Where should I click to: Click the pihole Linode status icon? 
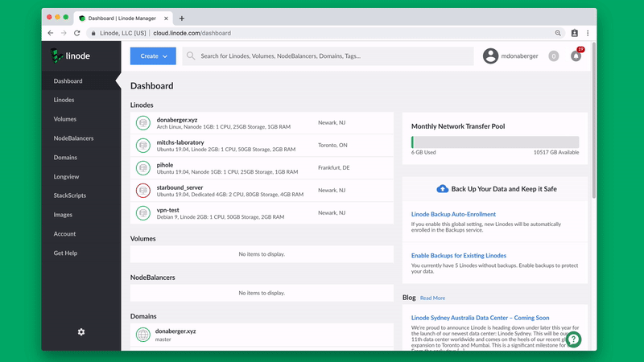(142, 168)
